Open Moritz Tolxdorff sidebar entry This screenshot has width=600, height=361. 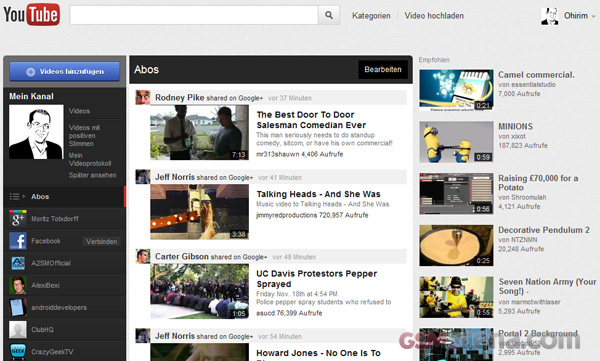coord(55,219)
